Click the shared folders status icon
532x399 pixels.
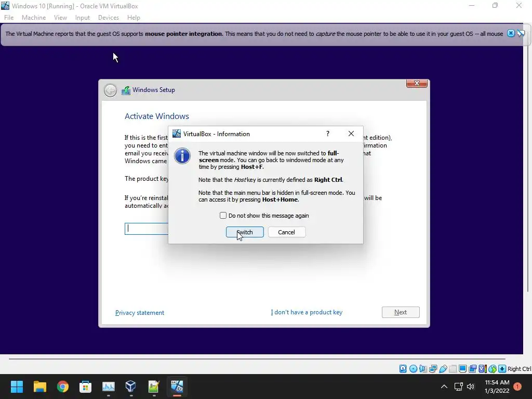(x=453, y=368)
